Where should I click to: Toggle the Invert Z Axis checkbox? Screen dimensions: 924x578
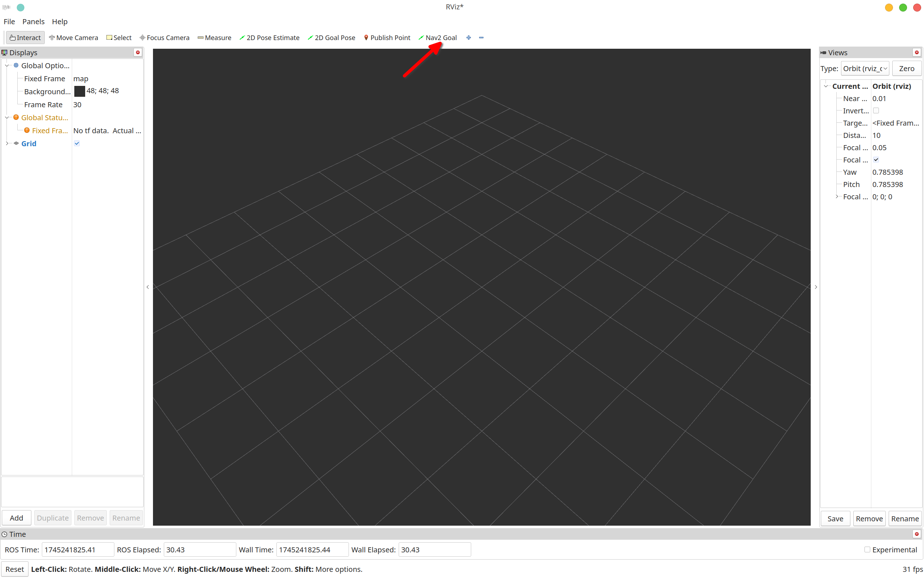tap(876, 110)
